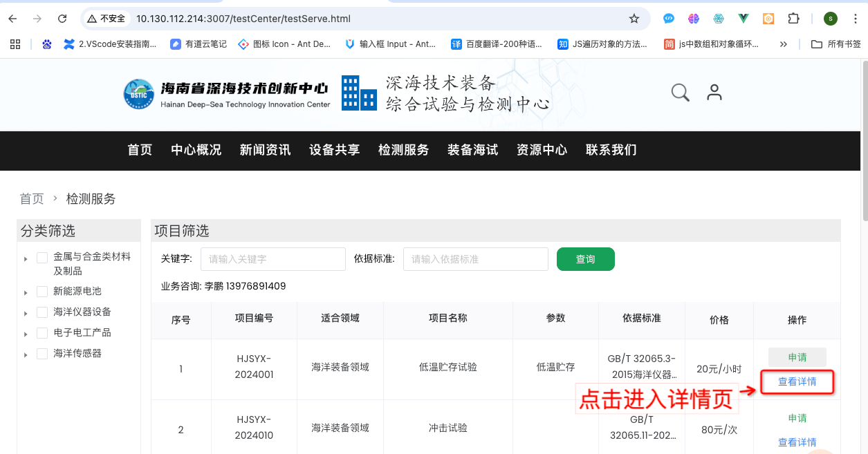Click the page vertical scrollbar
Viewport: 868px width, 454px height.
tap(864, 142)
